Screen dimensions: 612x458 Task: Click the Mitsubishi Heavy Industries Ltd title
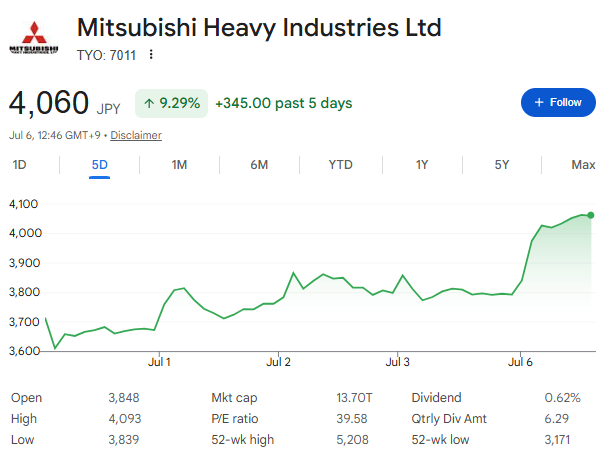tap(259, 28)
